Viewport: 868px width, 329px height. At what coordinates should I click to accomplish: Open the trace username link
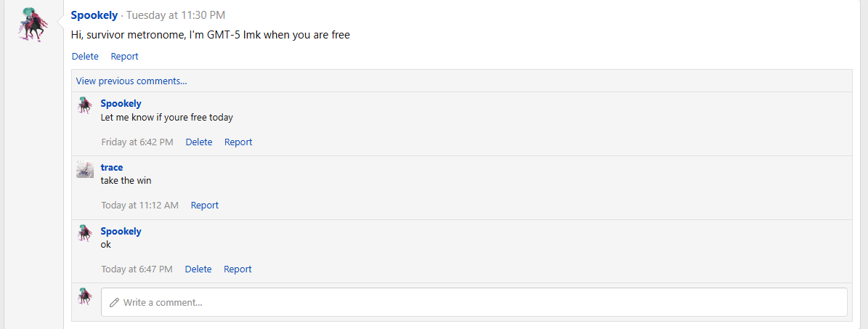tap(112, 167)
